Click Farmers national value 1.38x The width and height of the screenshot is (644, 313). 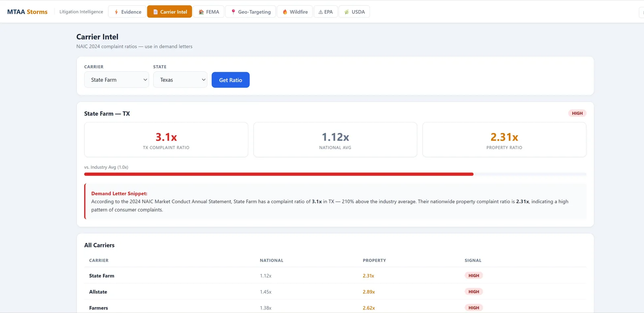point(266,308)
